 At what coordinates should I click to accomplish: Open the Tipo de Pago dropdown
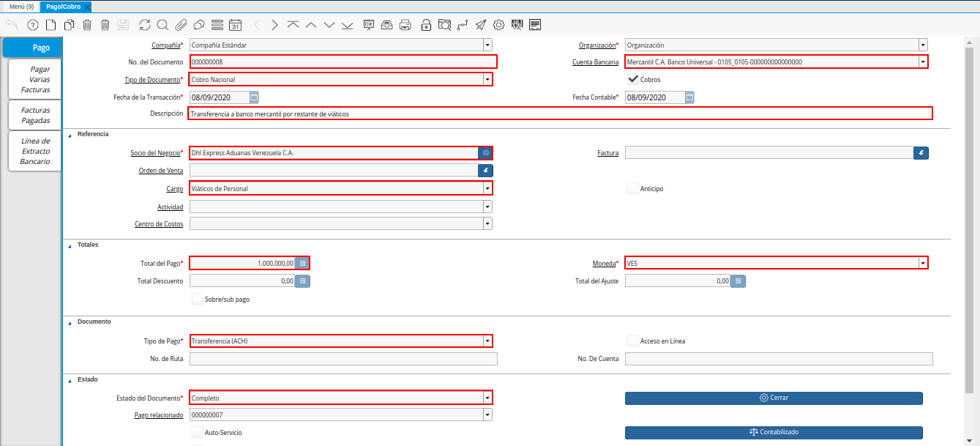(487, 341)
